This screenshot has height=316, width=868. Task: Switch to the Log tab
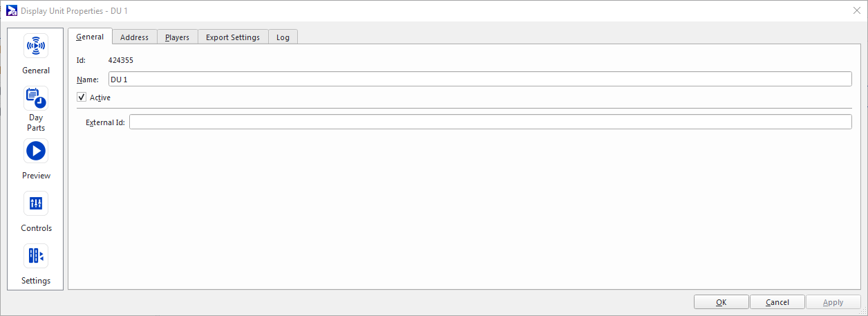pos(283,37)
